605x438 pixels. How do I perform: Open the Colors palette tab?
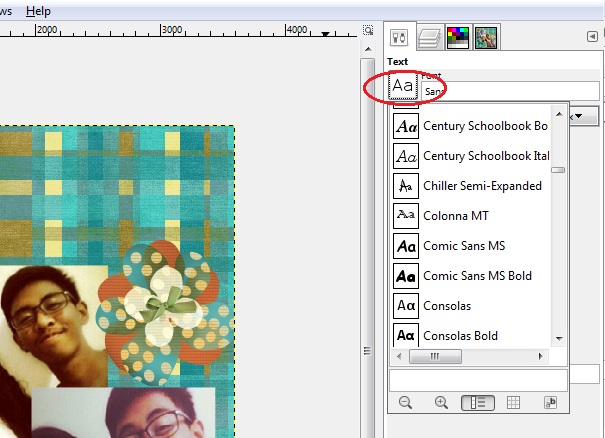point(458,37)
